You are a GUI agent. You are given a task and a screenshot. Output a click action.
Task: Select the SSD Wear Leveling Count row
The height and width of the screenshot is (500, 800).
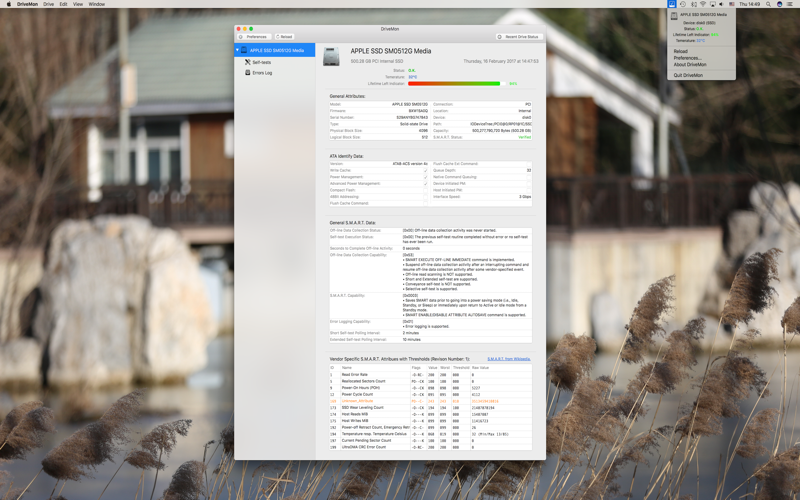coord(430,408)
